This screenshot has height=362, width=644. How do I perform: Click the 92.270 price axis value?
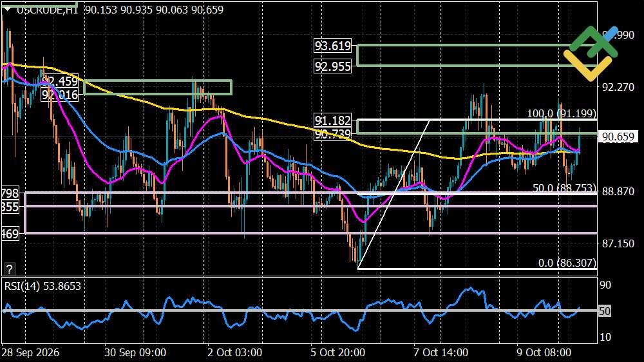618,87
